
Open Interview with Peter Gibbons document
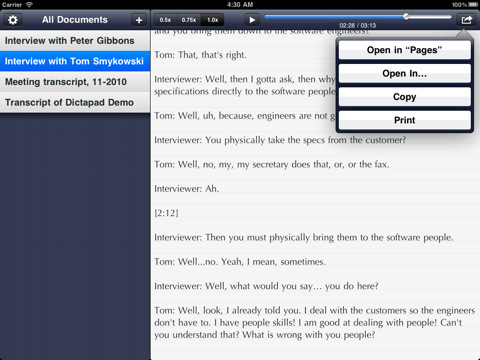coord(75,41)
